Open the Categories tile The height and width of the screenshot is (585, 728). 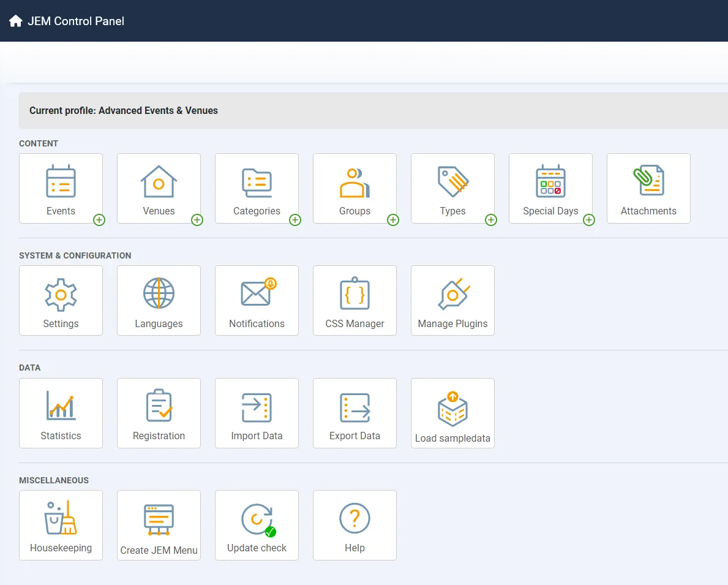[257, 188]
